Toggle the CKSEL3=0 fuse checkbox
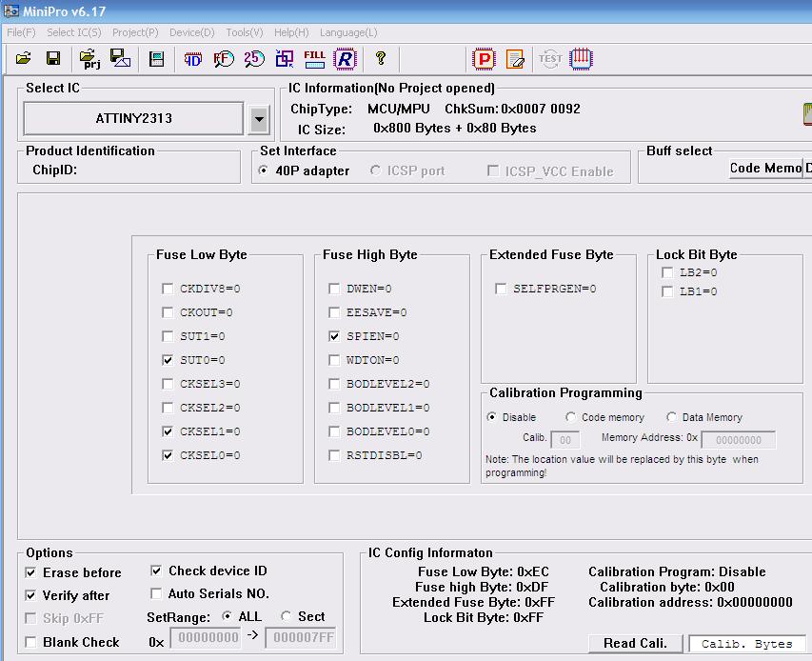 168,384
